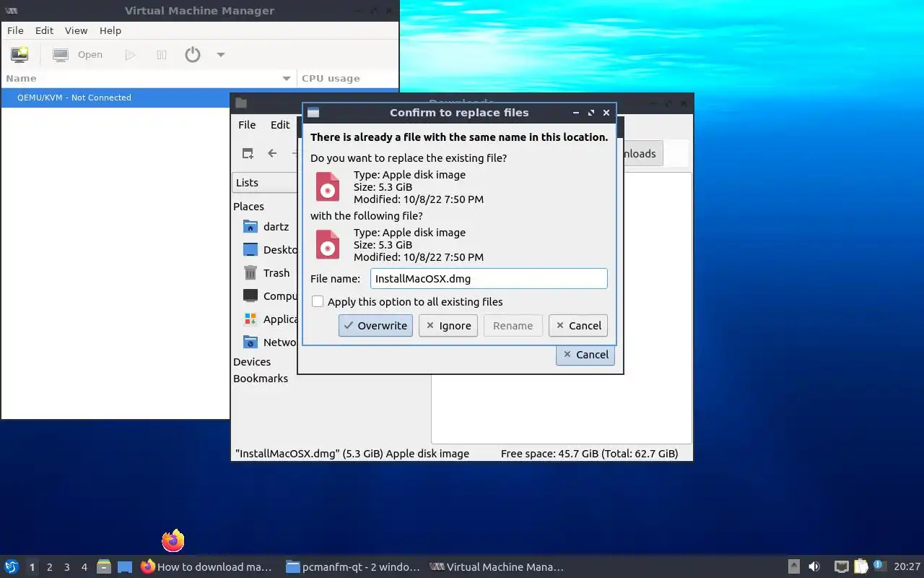Open Edit menu in the file manager
This screenshot has height=578, width=924.
[x=280, y=124]
